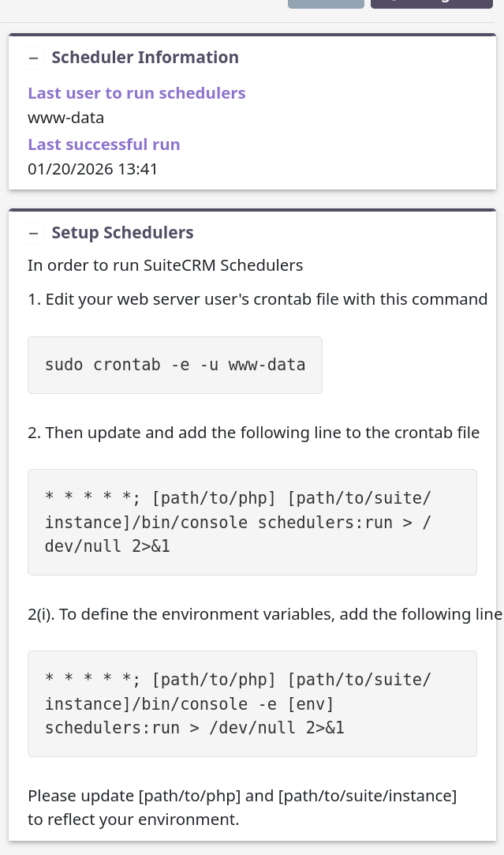Click the Scheduler Information panel title
504x855 pixels.
coord(145,58)
